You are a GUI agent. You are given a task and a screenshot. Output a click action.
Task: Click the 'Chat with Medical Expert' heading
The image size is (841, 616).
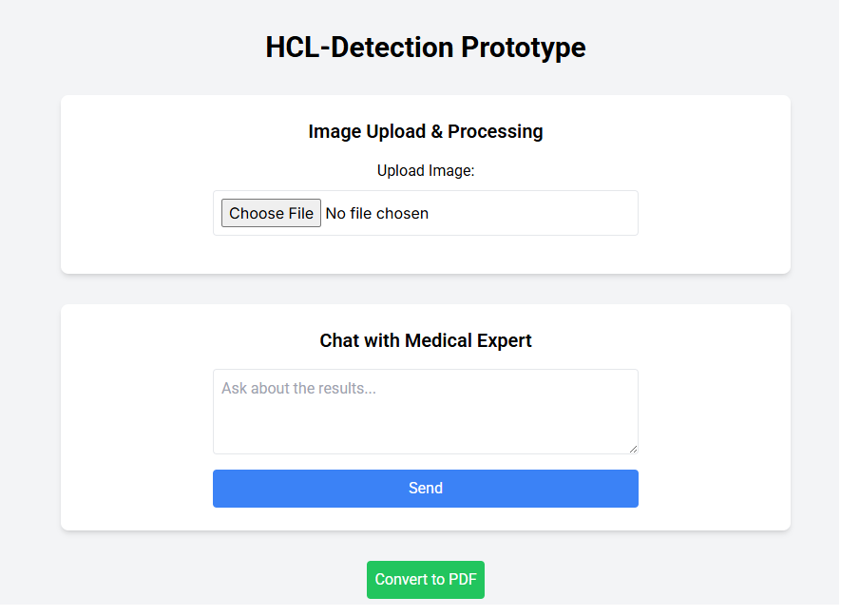[x=425, y=340]
